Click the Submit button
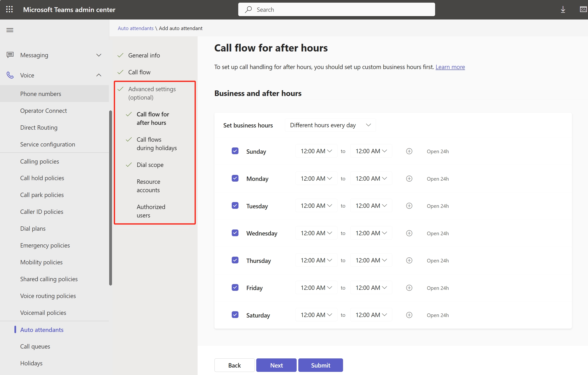Viewport: 588px width, 375px height. tap(320, 365)
